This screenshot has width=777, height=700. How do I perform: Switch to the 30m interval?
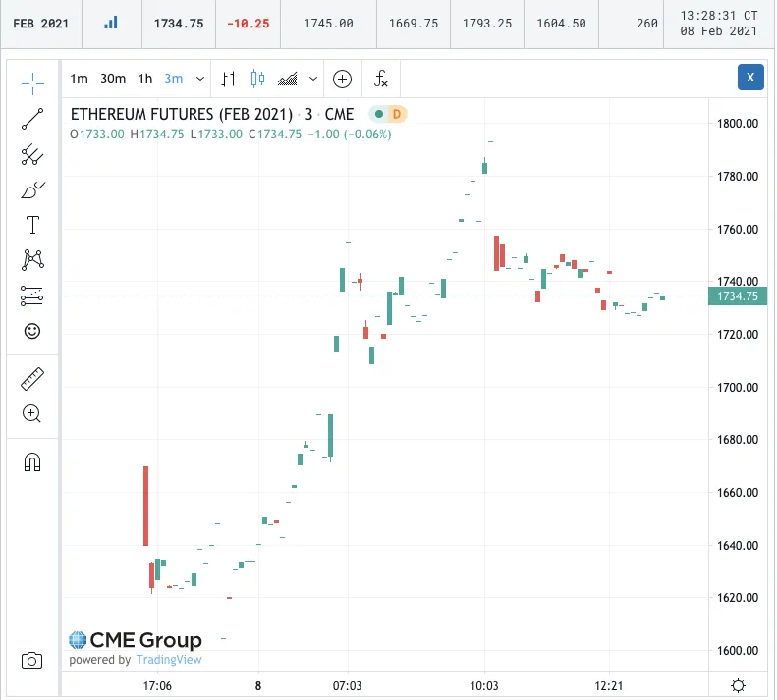(113, 79)
